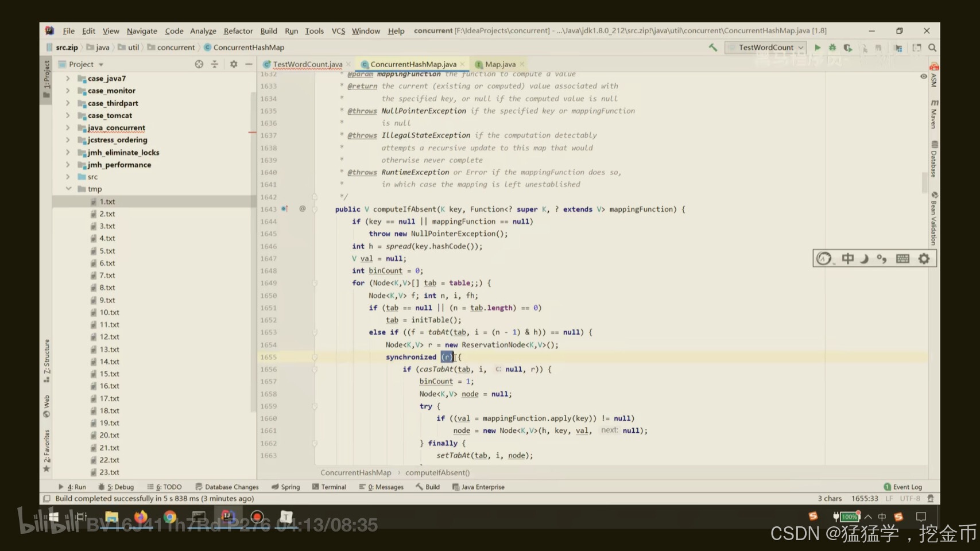Toggle the reader mode eye icon in the editor
Image resolution: width=980 pixels, height=551 pixels.
(923, 76)
